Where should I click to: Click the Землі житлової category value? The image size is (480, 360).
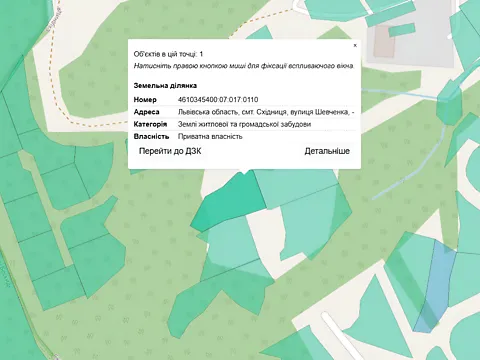(244, 124)
